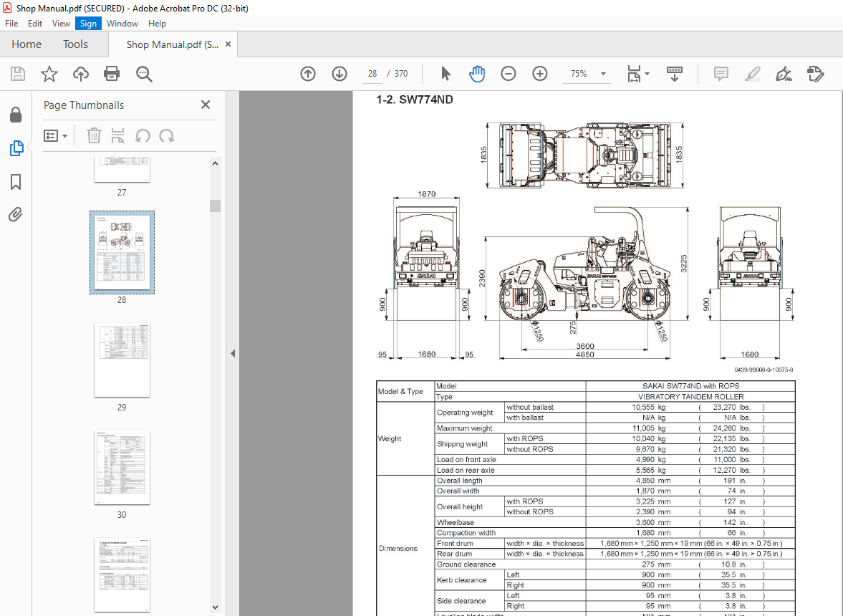The height and width of the screenshot is (616, 843).
Task: Switch to the Home tab
Action: pyautogui.click(x=27, y=44)
